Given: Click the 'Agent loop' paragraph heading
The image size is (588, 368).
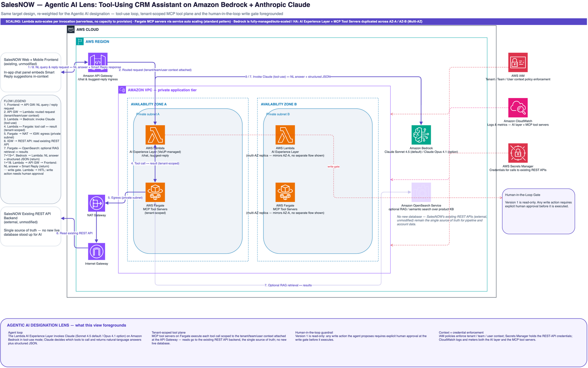Looking at the screenshot, I should click(15, 333).
